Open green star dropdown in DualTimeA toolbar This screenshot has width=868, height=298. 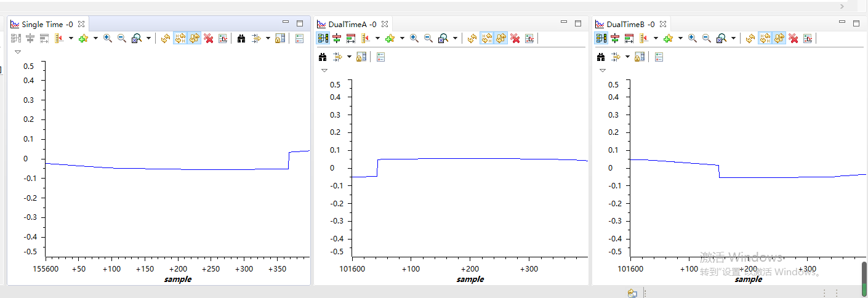(x=402, y=38)
